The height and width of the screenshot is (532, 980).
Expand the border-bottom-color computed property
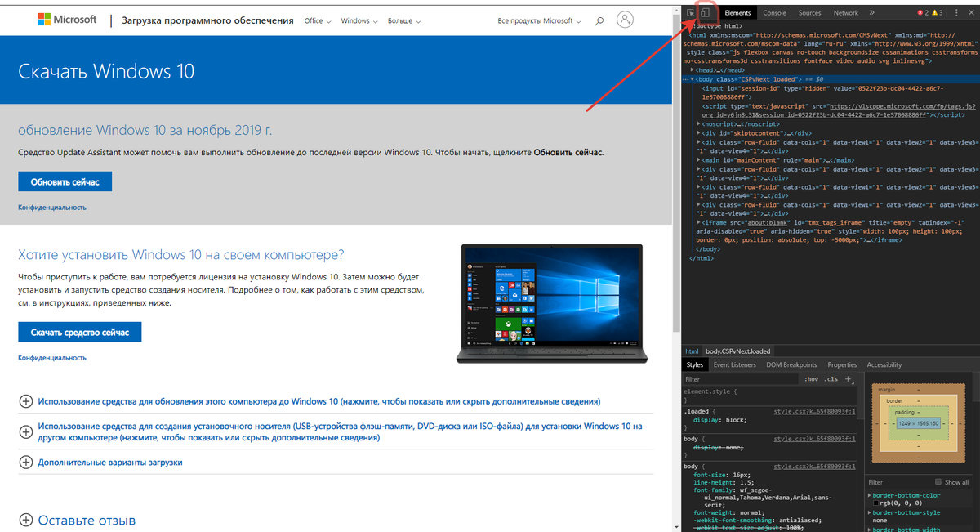(869, 495)
